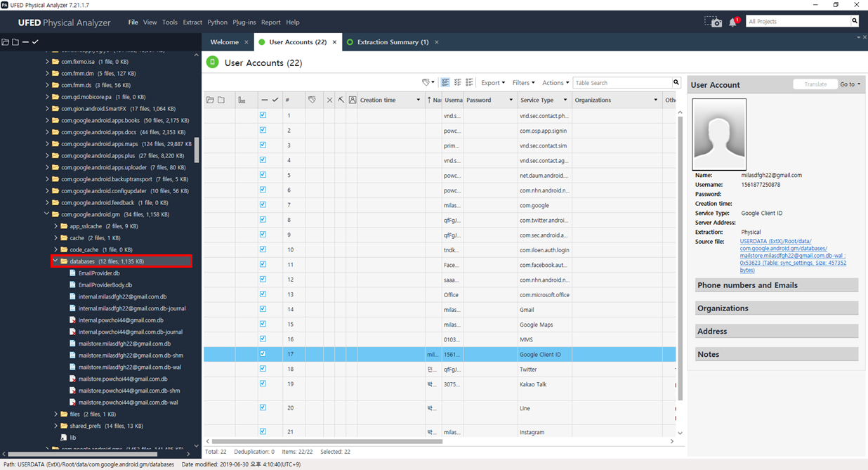Click the tag column icon in table header

coord(312,100)
